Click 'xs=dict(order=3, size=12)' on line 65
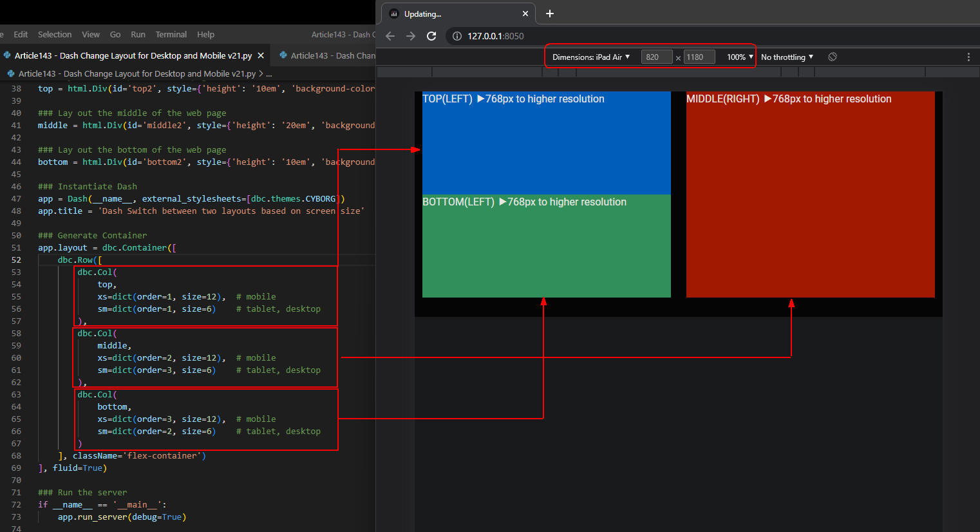Viewport: 980px width, 532px height. click(160, 419)
